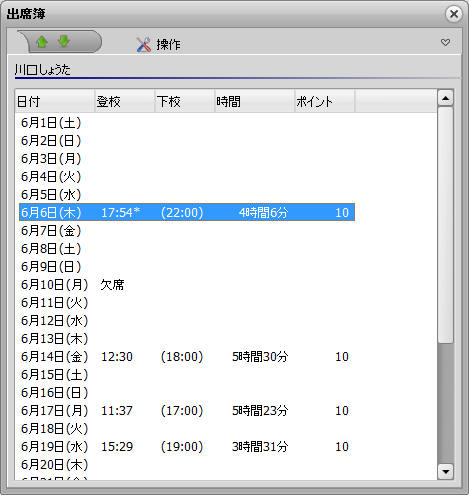
Task: Click the ポイント column header
Action: (325, 101)
